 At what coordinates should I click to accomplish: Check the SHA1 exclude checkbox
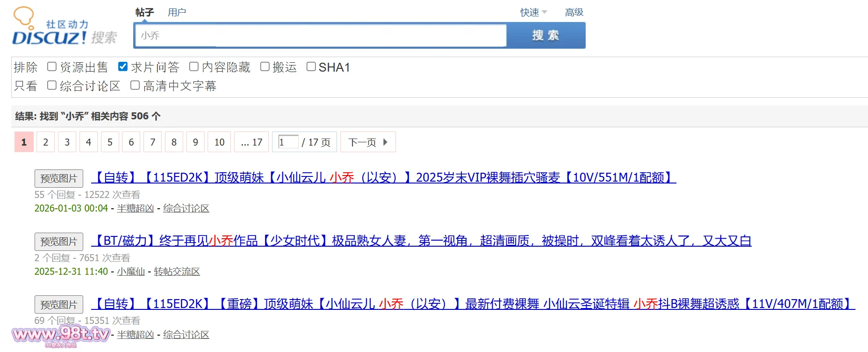311,67
